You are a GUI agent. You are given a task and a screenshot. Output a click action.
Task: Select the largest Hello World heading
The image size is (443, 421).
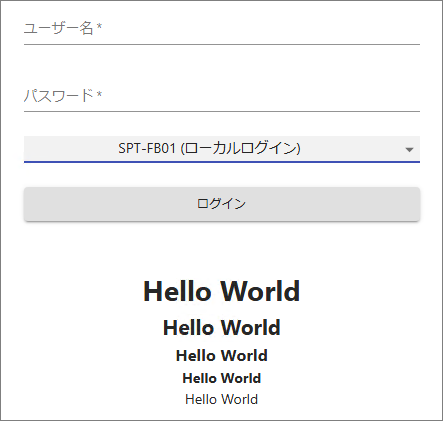click(222, 291)
